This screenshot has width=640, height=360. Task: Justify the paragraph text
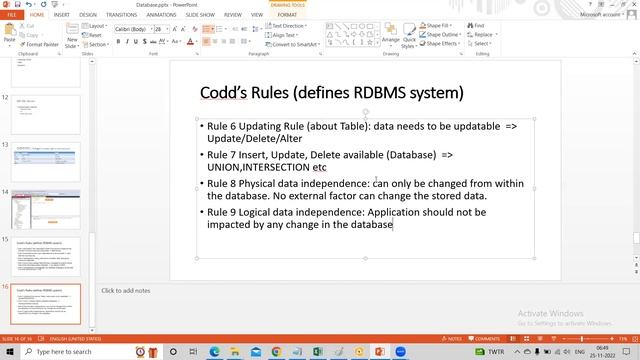[232, 41]
